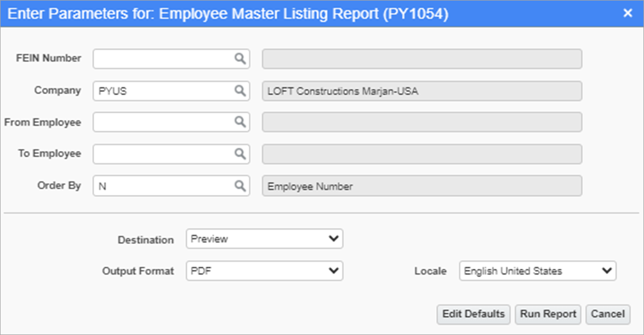Focus the From Employee input field
The height and width of the screenshot is (335, 644).
tap(171, 122)
